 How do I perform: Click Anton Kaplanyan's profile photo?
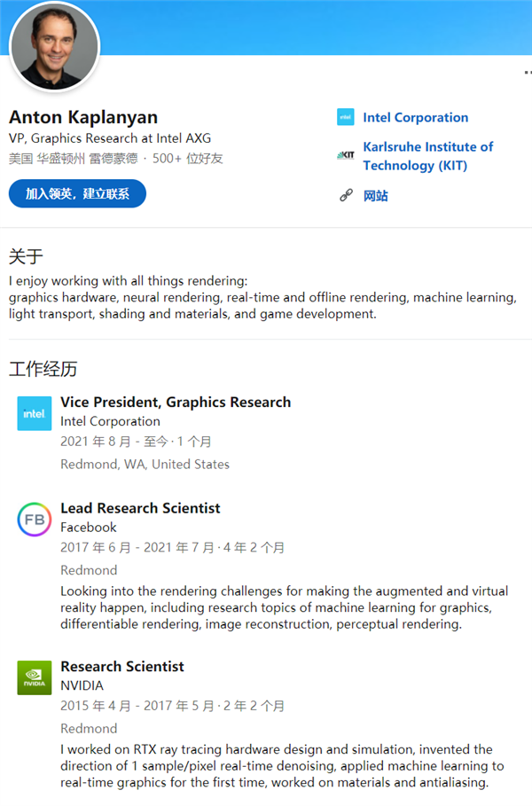(x=54, y=46)
